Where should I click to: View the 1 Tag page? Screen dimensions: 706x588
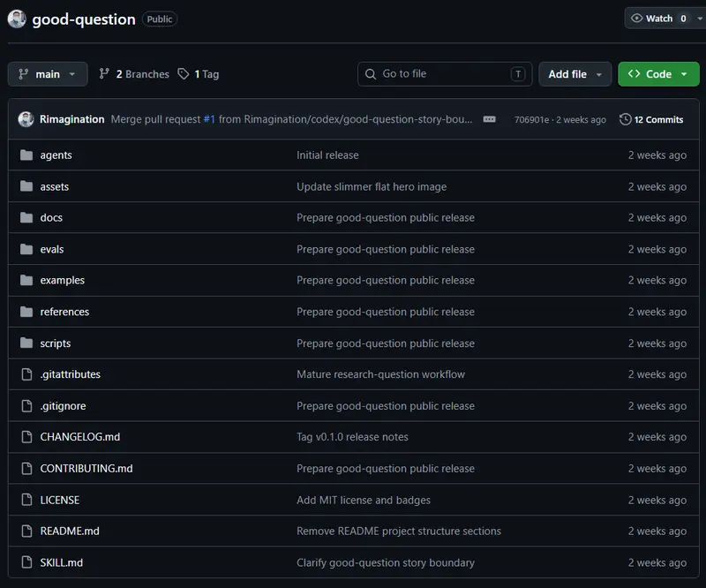coord(199,74)
